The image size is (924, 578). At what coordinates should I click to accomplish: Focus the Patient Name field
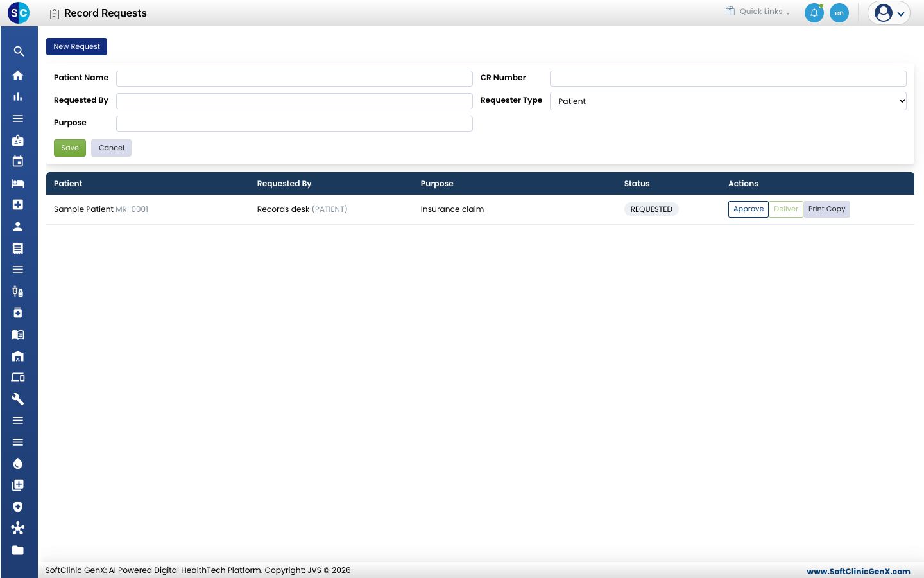pyautogui.click(x=295, y=78)
